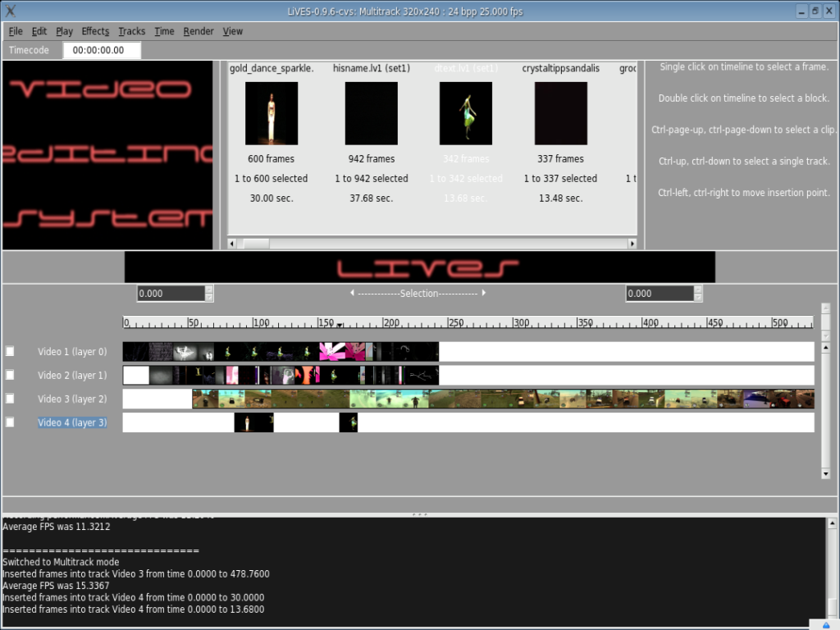Click the timeline cursor marker on the ruler
840x630 pixels.
coord(340,325)
